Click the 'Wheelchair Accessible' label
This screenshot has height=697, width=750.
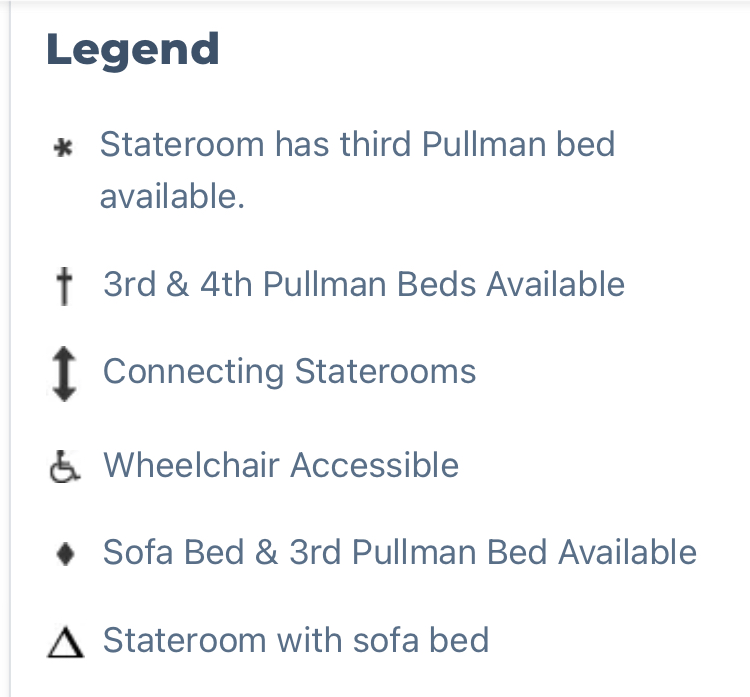point(281,465)
